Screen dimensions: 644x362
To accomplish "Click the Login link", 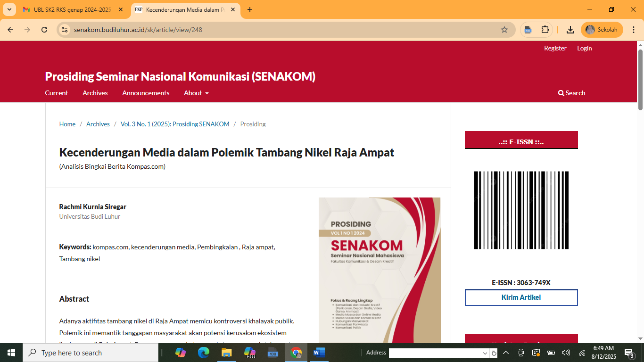I will (x=585, y=48).
